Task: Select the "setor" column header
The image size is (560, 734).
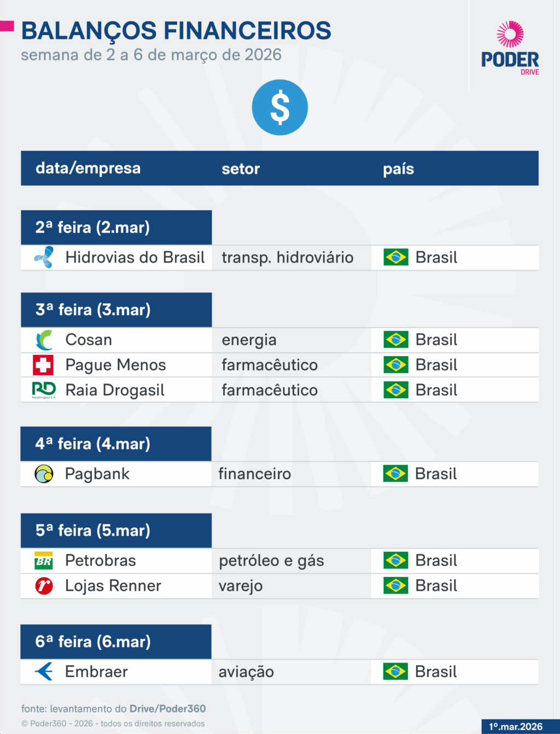Action: click(241, 169)
